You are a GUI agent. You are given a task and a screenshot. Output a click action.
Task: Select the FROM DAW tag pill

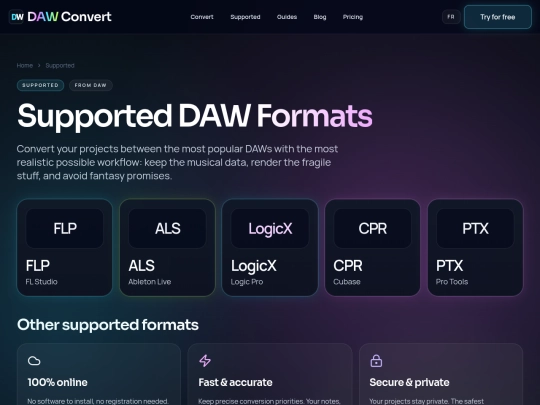point(91,85)
